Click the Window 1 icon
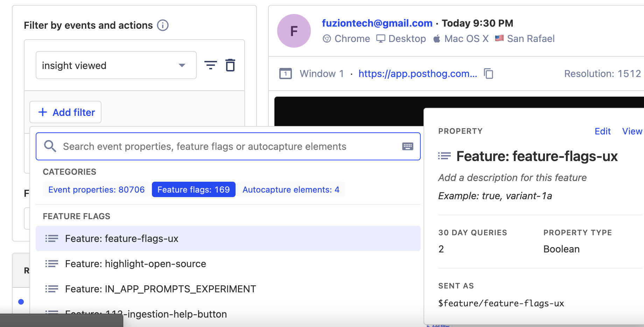The width and height of the screenshot is (644, 327). tap(286, 74)
